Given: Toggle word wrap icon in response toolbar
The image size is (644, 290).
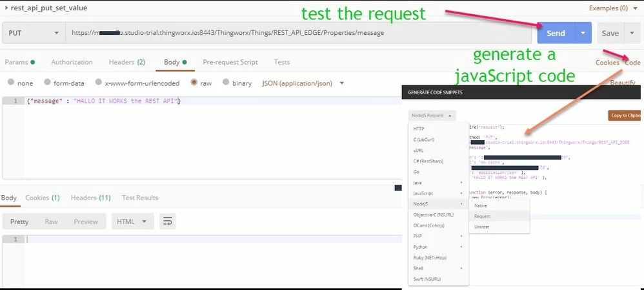Looking at the screenshot, I should click(x=168, y=222).
